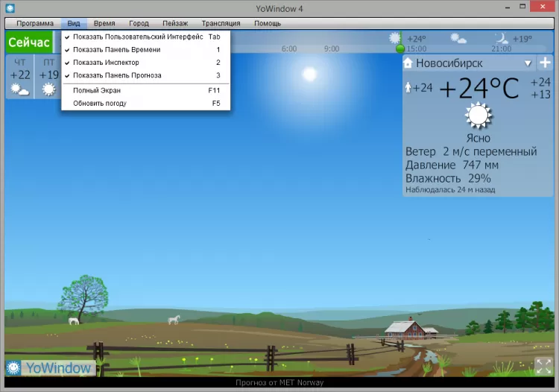Select the ПТ +19 forecast day
This screenshot has height=392, width=559.
pyautogui.click(x=48, y=77)
